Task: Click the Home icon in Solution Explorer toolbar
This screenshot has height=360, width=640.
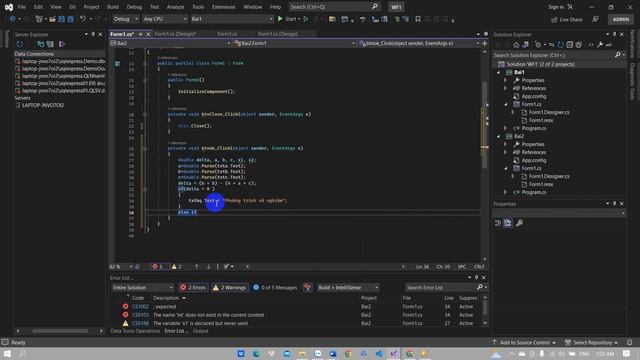Action: [x=516, y=45]
